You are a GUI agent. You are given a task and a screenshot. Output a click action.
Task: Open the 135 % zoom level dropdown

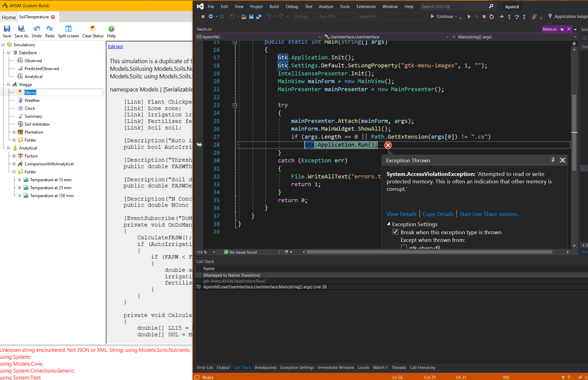[x=214, y=252]
